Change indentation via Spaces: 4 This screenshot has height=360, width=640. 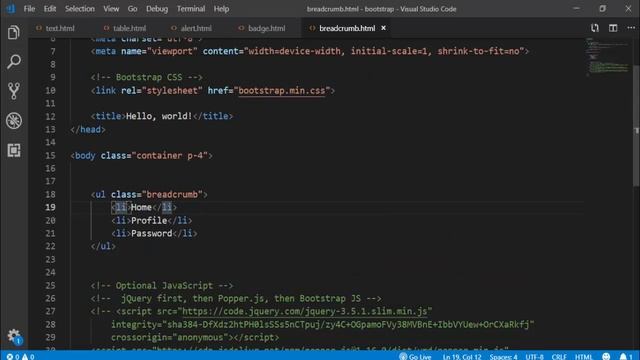pos(503,356)
